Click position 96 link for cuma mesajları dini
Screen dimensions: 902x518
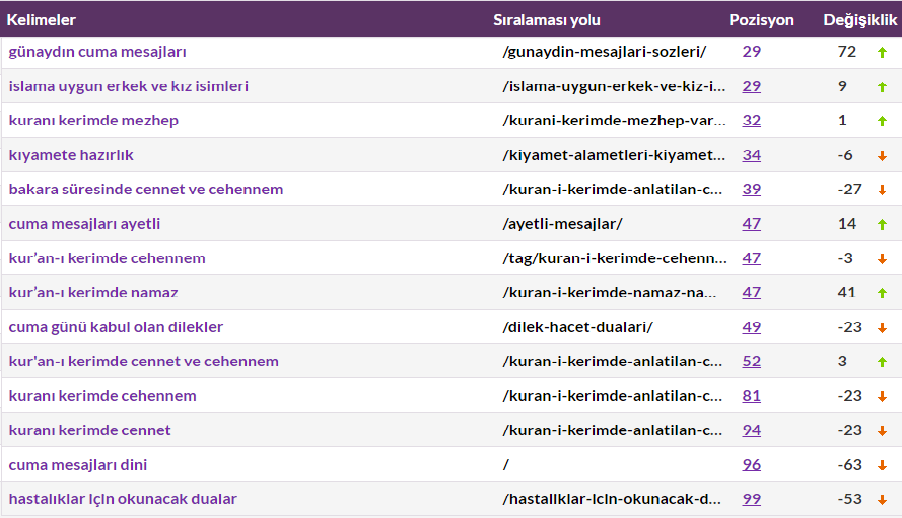click(751, 464)
